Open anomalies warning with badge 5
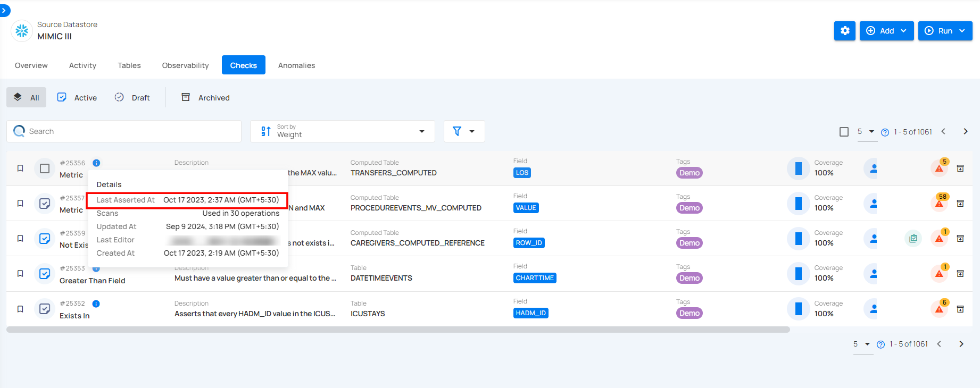 [x=940, y=167]
